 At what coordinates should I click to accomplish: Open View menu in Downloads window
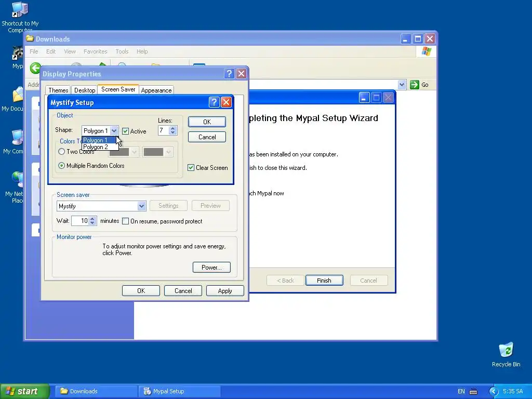pos(70,51)
